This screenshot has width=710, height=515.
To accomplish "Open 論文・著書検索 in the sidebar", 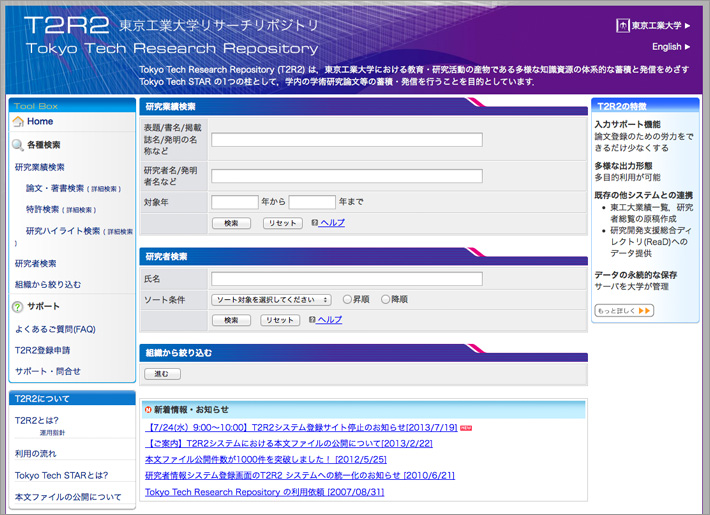I will pyautogui.click(x=54, y=188).
